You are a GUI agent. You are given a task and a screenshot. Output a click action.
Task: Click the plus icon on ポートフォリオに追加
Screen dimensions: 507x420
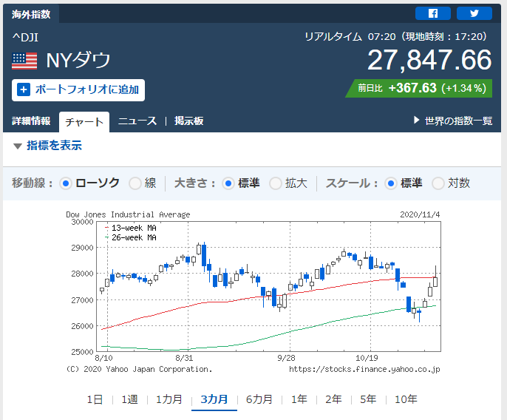click(x=24, y=89)
